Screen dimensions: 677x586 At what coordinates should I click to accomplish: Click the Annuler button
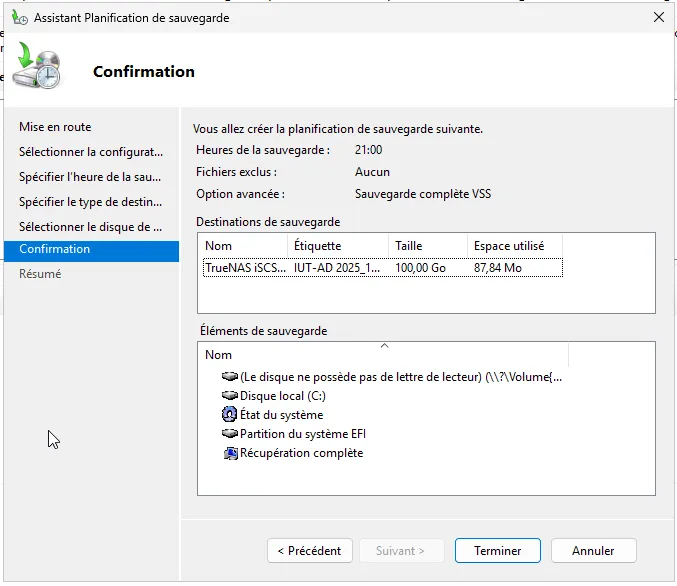click(593, 550)
